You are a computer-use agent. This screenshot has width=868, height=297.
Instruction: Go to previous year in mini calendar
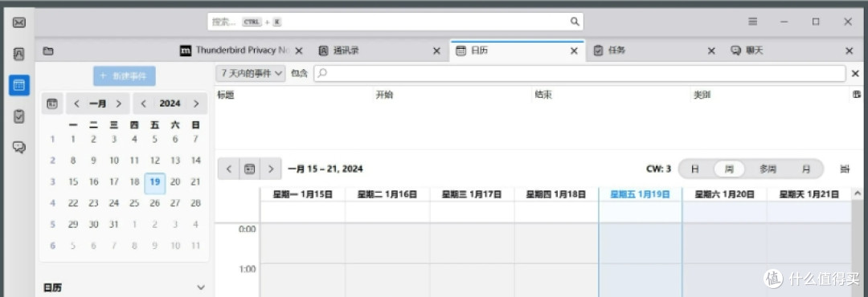click(143, 104)
